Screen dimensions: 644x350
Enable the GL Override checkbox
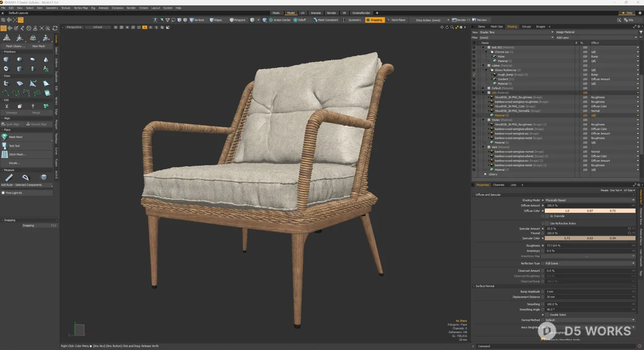pyautogui.click(x=547, y=216)
